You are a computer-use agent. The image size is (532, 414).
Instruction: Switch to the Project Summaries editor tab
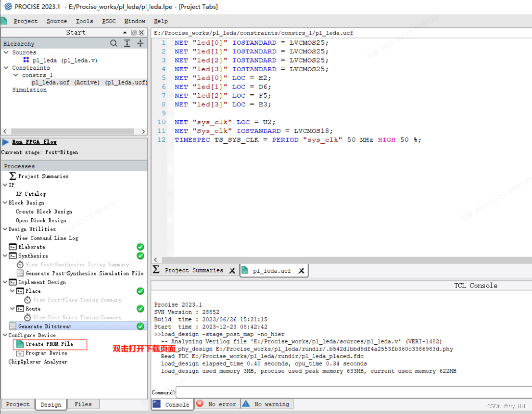click(x=194, y=270)
